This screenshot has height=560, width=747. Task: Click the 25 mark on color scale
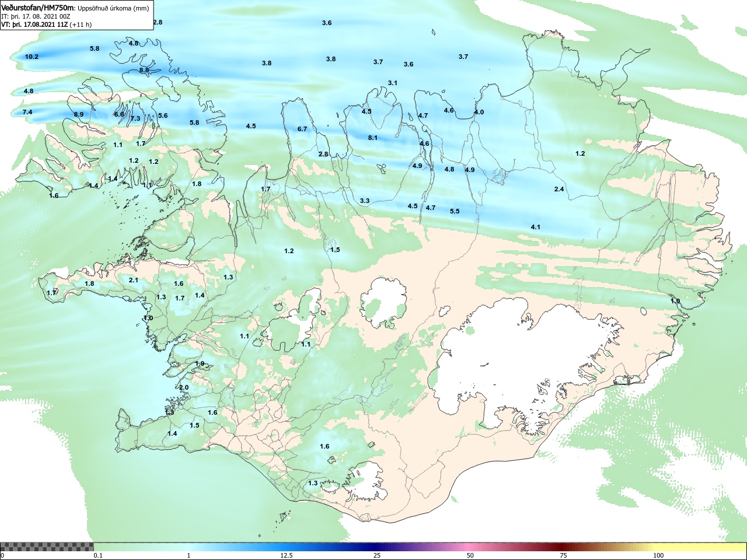[377, 555]
